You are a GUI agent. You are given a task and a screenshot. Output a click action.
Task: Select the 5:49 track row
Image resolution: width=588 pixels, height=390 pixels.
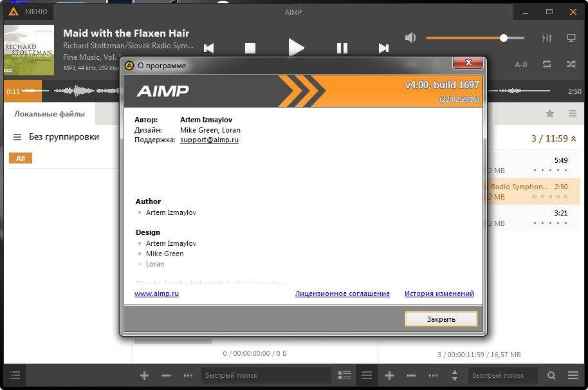[x=533, y=165]
